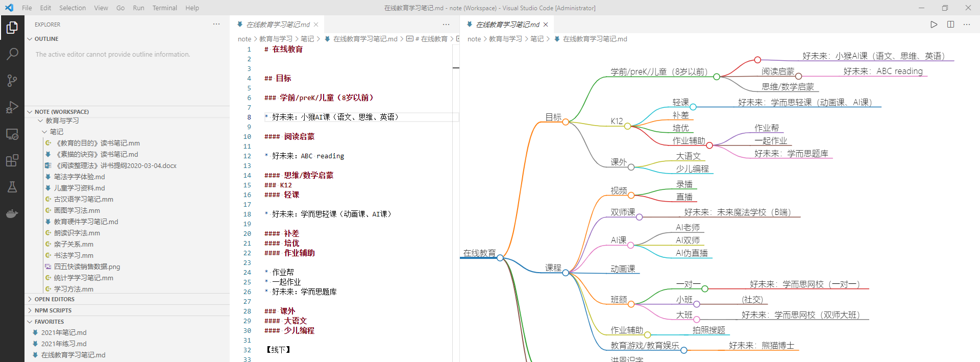
Task: Open right editor group more actions menu
Action: tap(967, 24)
